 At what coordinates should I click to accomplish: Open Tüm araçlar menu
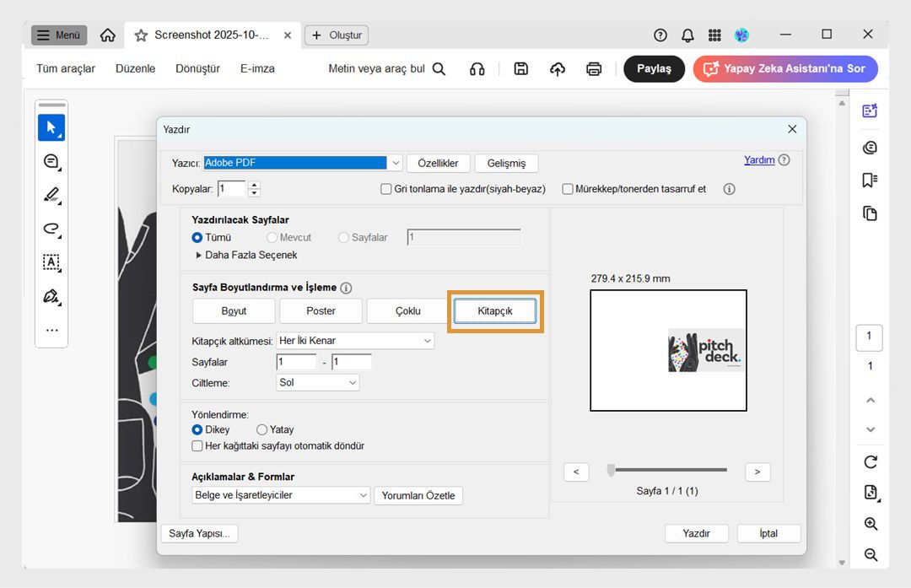66,68
